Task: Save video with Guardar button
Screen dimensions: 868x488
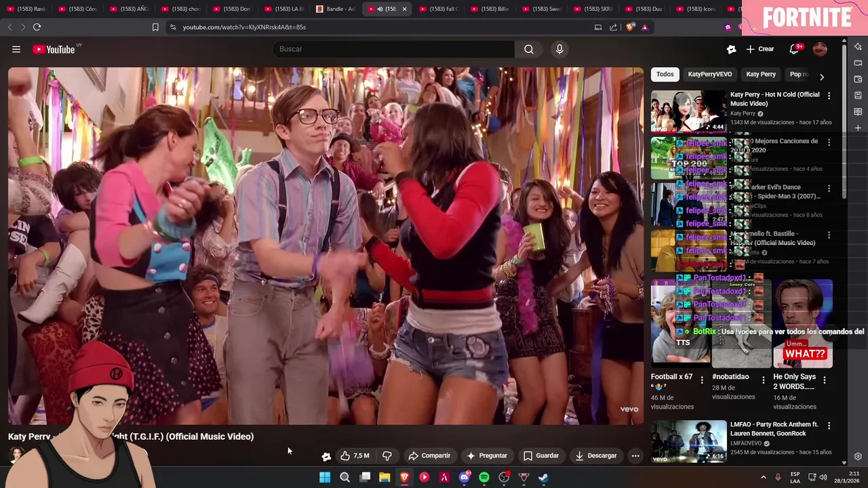Action: click(x=541, y=455)
